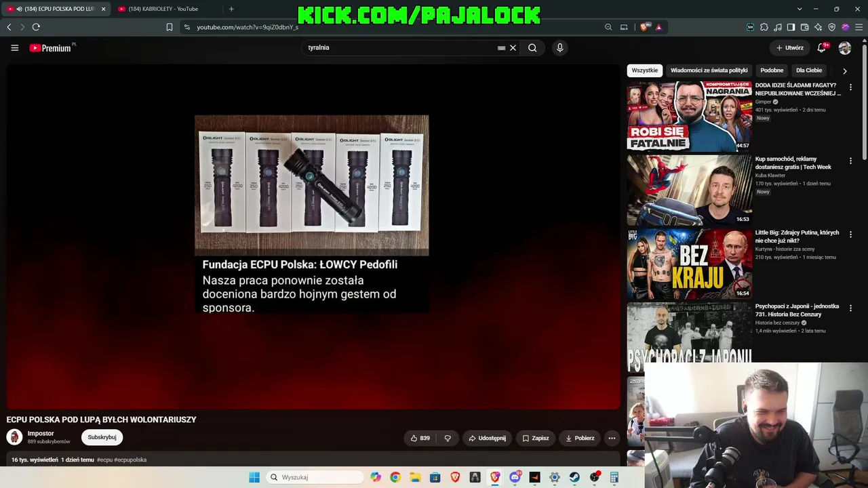Save the video with Zapisz
The image size is (868, 488).
(536, 438)
